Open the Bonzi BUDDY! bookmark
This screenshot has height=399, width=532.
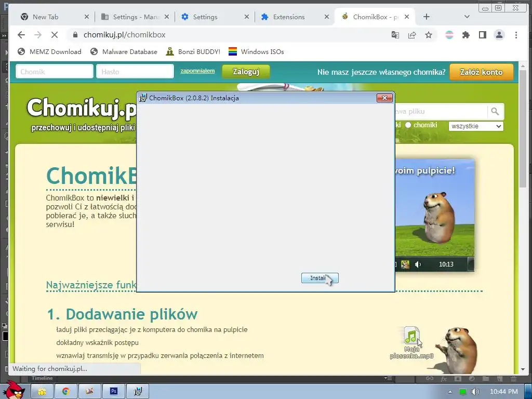pyautogui.click(x=193, y=51)
